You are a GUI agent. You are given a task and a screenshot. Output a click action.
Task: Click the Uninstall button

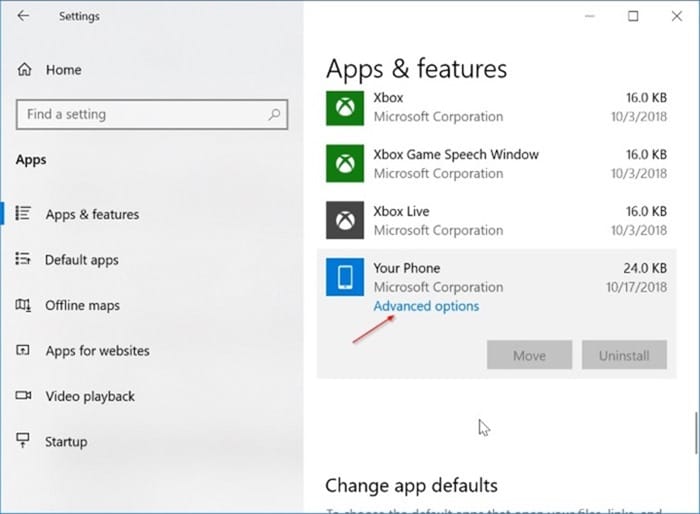(x=624, y=355)
